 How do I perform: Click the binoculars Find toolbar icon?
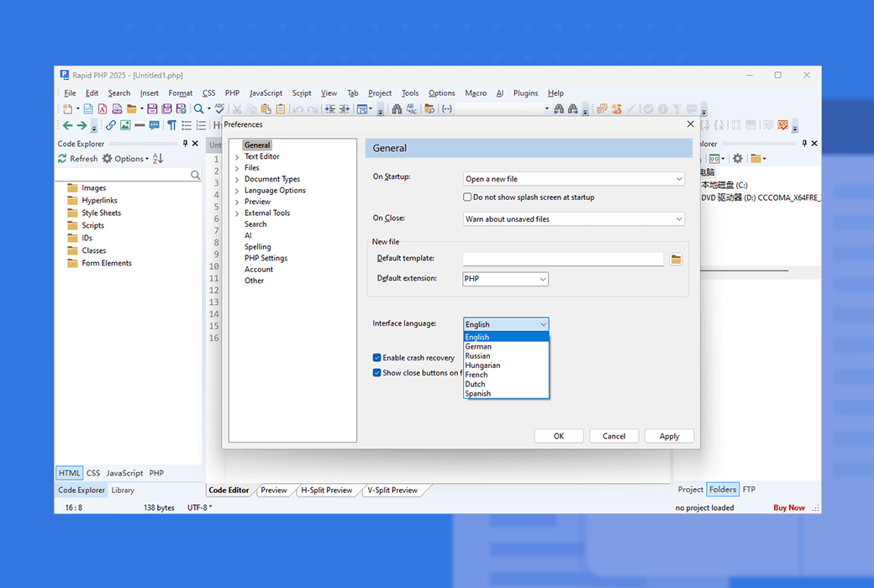point(396,108)
